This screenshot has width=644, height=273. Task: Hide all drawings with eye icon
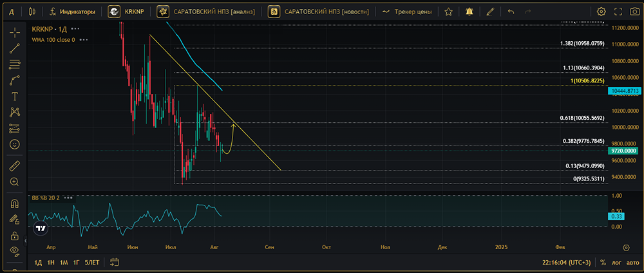[x=14, y=252]
